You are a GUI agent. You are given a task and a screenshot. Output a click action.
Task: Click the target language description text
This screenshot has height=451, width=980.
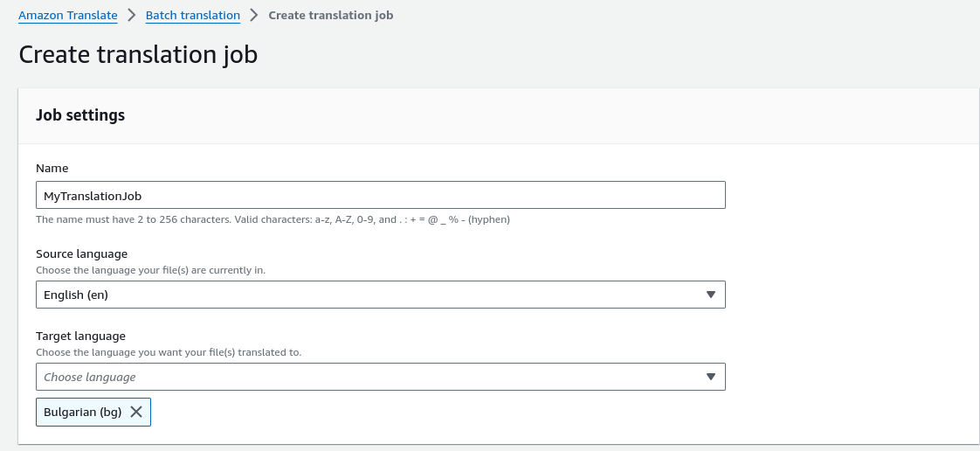coord(168,352)
